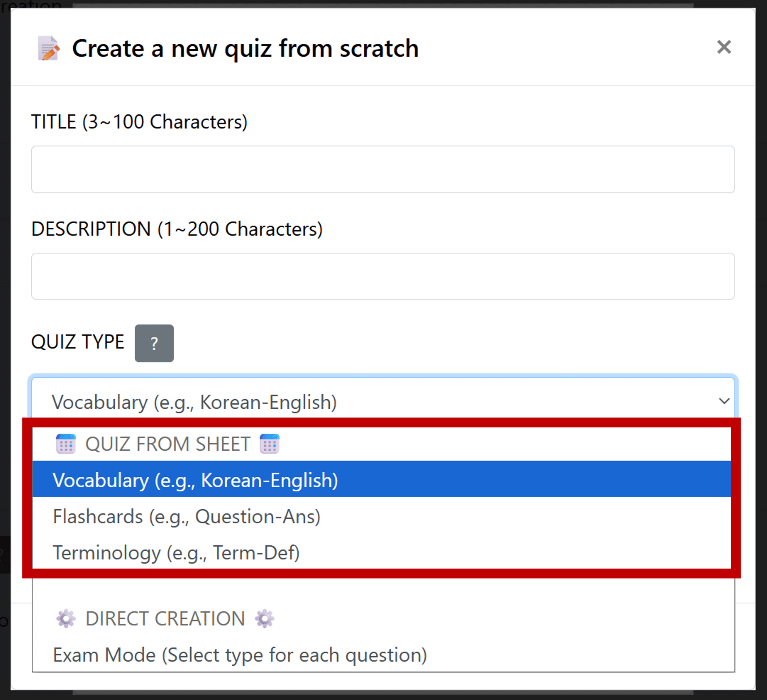767x700 pixels.
Task: Click the chevron arrow of Quiz Type select
Action: tap(724, 401)
